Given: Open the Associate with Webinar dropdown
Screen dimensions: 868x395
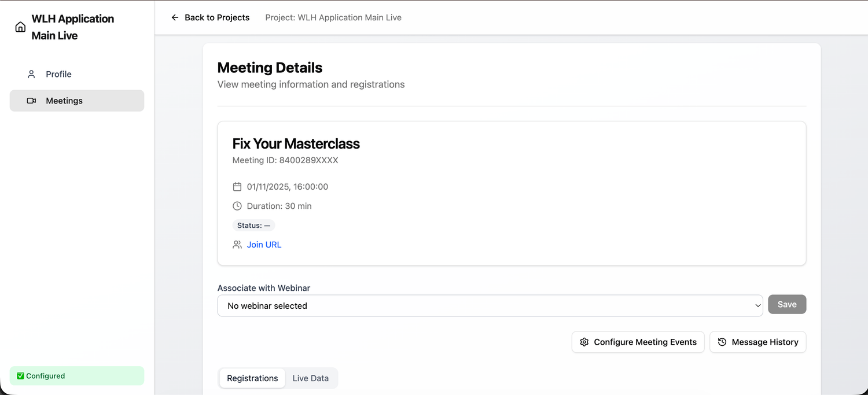Looking at the screenshot, I should coord(490,305).
